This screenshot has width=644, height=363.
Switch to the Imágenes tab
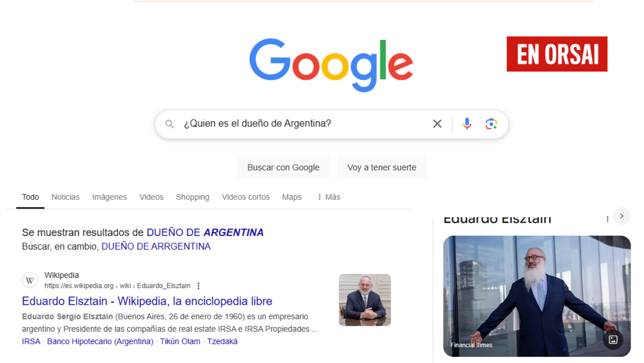(x=110, y=197)
